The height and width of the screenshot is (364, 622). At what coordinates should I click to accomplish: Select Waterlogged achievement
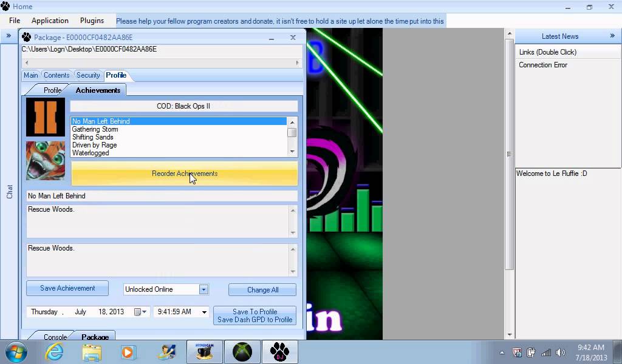179,153
